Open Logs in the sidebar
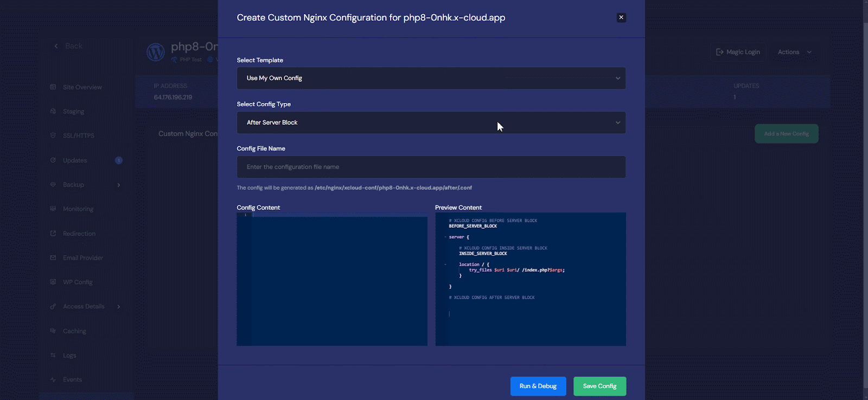868x400 pixels. [x=69, y=356]
